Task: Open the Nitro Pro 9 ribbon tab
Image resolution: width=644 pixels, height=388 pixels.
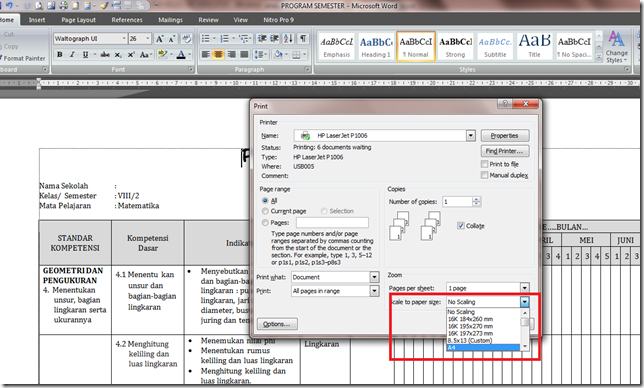Action: tap(278, 20)
